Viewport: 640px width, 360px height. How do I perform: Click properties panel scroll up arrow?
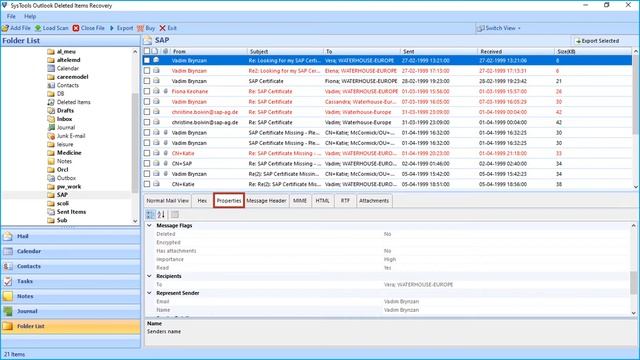(633, 226)
